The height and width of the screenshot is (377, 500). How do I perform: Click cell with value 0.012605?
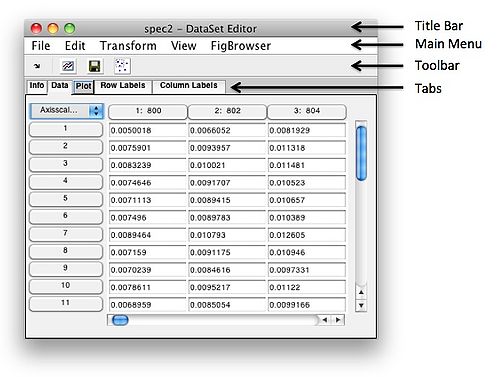307,235
